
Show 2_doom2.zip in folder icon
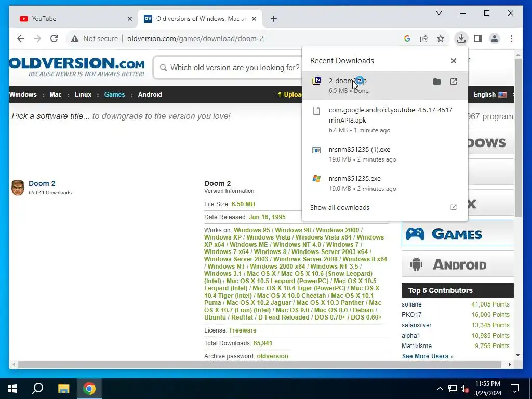[436, 82]
